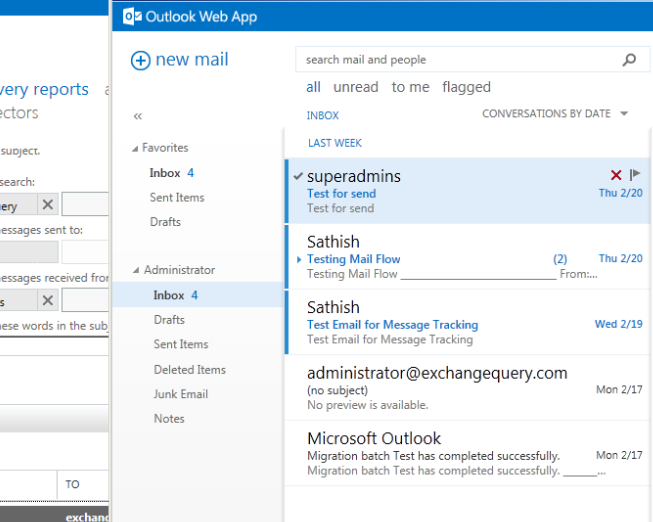Open Drafts under Administrator
The width and height of the screenshot is (653, 522).
[169, 320]
